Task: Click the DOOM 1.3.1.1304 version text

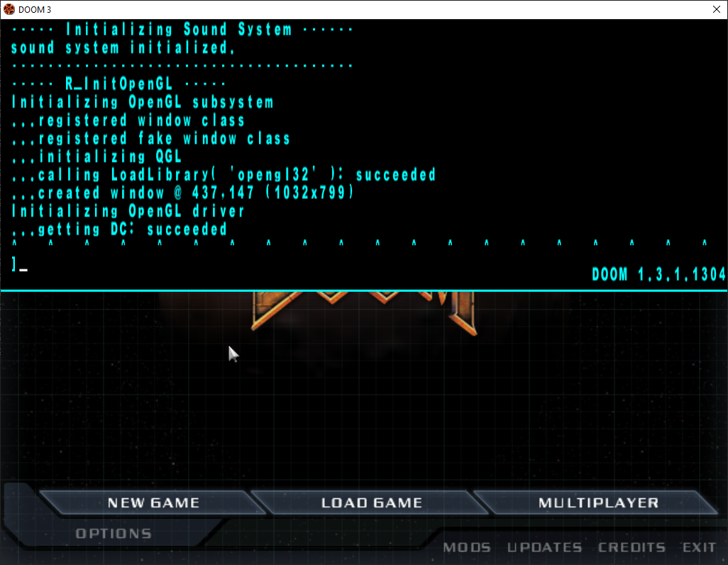Action: tap(658, 275)
